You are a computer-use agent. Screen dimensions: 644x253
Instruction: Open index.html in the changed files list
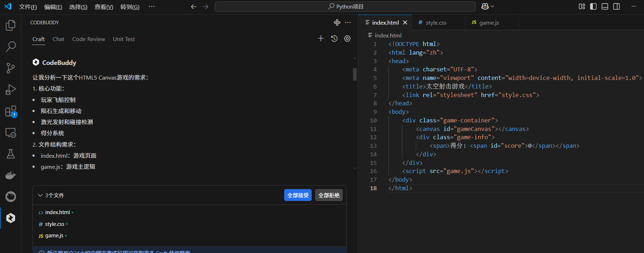click(x=57, y=212)
